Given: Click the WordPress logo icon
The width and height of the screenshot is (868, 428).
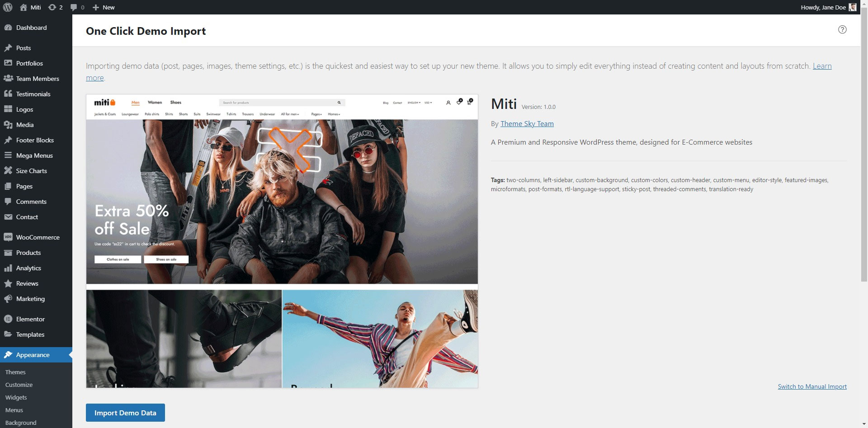Looking at the screenshot, I should tap(8, 7).
